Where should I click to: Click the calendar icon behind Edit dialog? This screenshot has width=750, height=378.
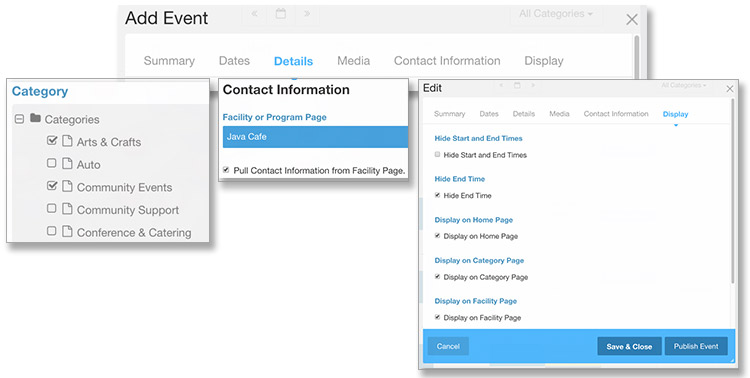point(517,85)
